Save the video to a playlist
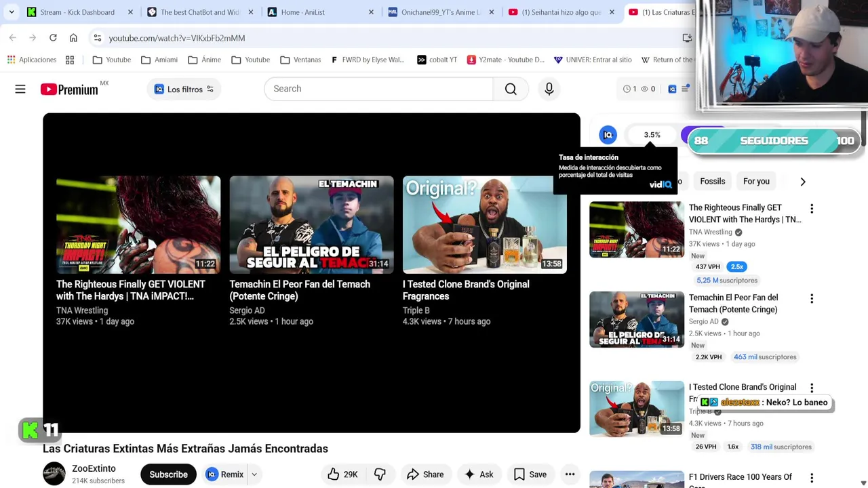Image resolution: width=868 pixels, height=488 pixels. pos(530,474)
